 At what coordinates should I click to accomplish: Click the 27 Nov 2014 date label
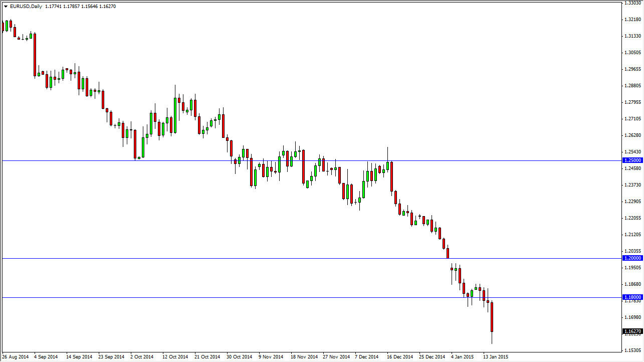click(336, 357)
